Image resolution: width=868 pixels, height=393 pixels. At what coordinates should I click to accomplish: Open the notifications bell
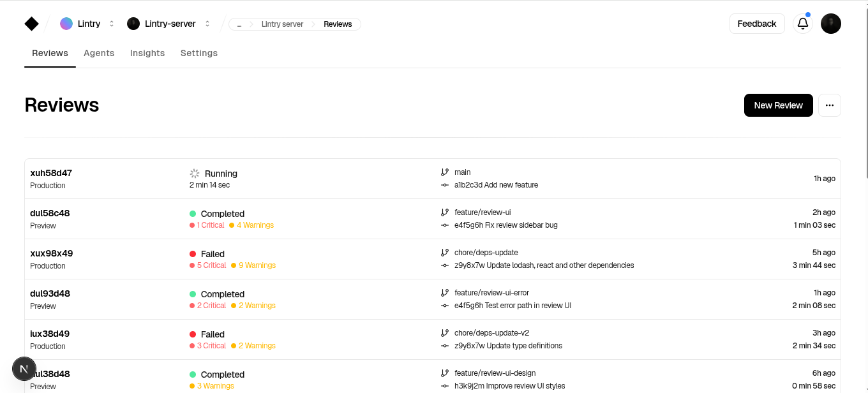pyautogui.click(x=803, y=24)
